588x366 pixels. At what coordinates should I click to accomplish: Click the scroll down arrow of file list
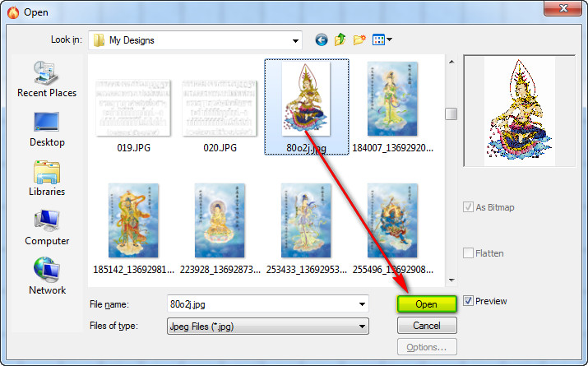click(451, 280)
